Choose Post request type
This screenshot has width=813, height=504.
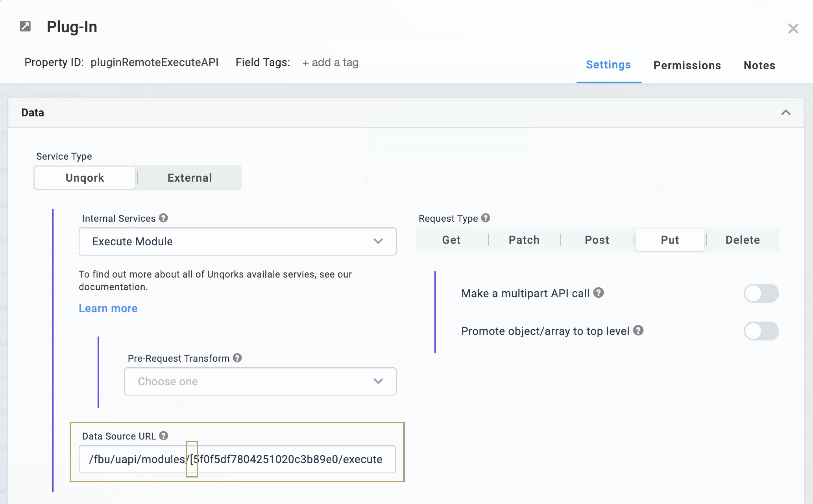pyautogui.click(x=597, y=240)
